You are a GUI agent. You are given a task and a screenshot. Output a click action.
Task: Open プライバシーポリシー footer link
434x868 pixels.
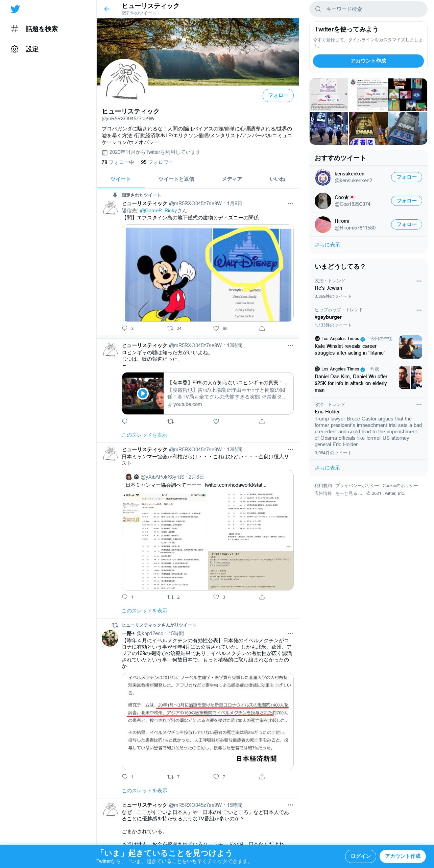[x=357, y=486]
